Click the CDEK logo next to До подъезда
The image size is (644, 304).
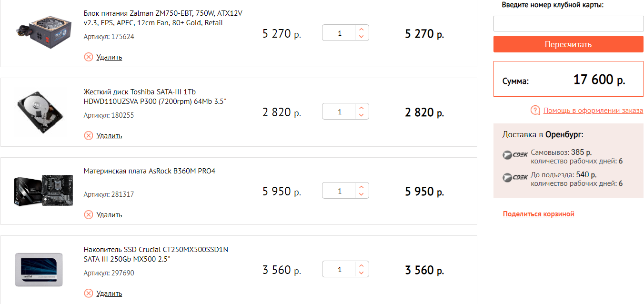[515, 177]
